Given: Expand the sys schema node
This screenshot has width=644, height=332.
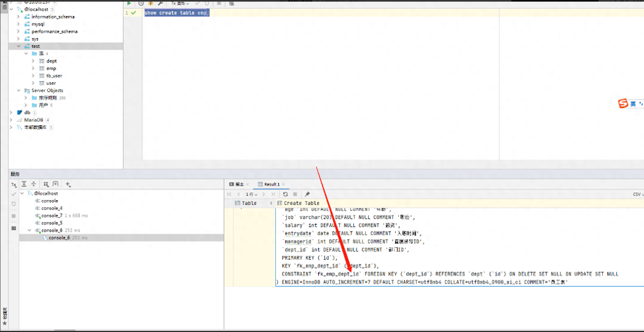Looking at the screenshot, I should tap(18, 39).
